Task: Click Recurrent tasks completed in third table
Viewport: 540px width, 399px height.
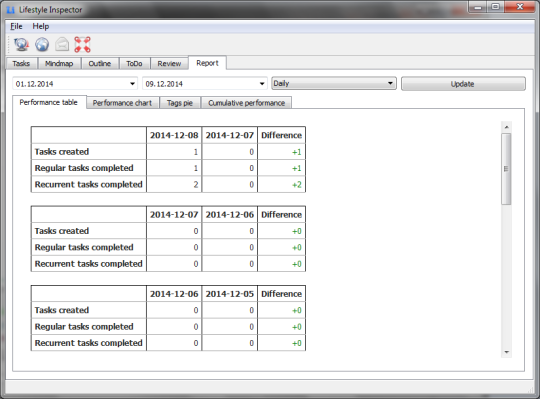Action: tap(89, 343)
